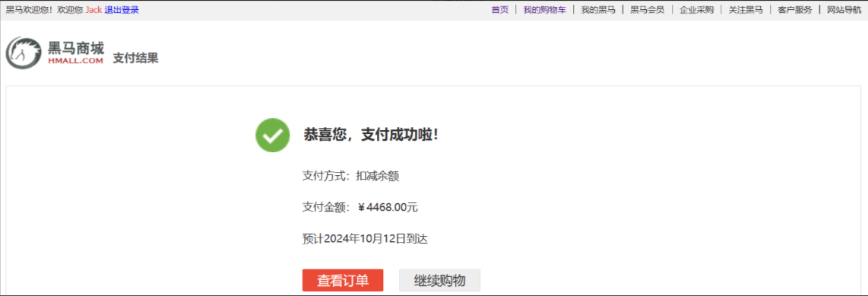This screenshot has height=296, width=868.
Task: Log out via 退出登录 link
Action: (122, 10)
